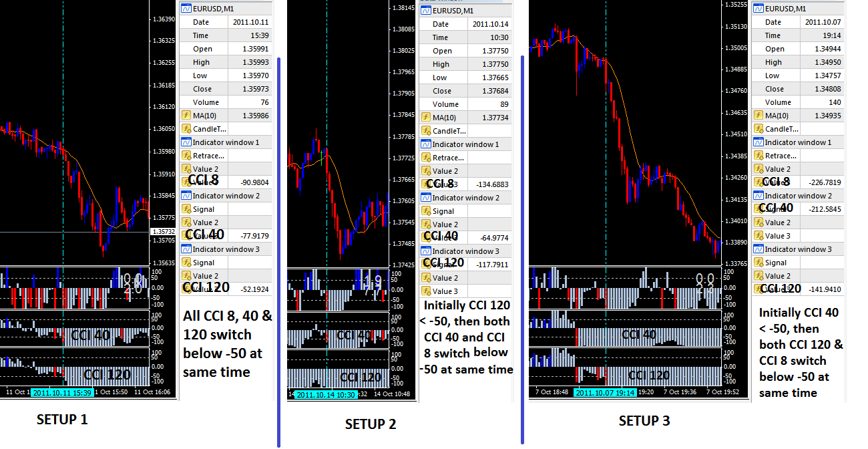This screenshot has width=868, height=449.
Task: Click CandleT... indicator icon in 2011.10.11 data window
Action: click(186, 129)
